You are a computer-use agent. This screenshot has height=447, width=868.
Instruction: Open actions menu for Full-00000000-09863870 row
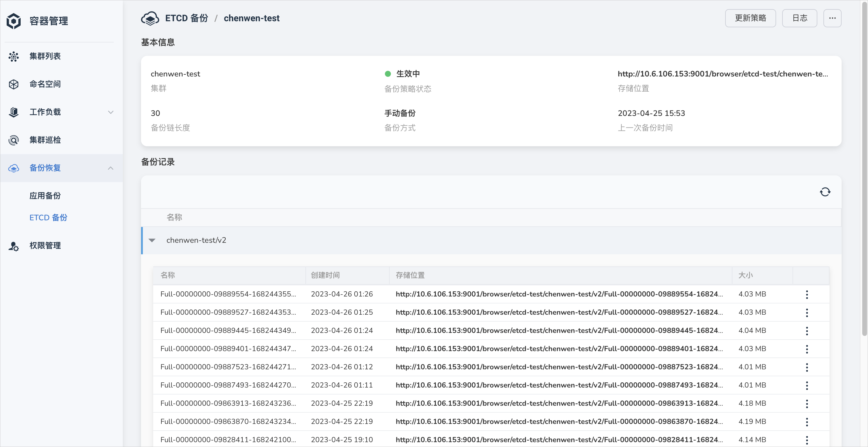tap(807, 422)
